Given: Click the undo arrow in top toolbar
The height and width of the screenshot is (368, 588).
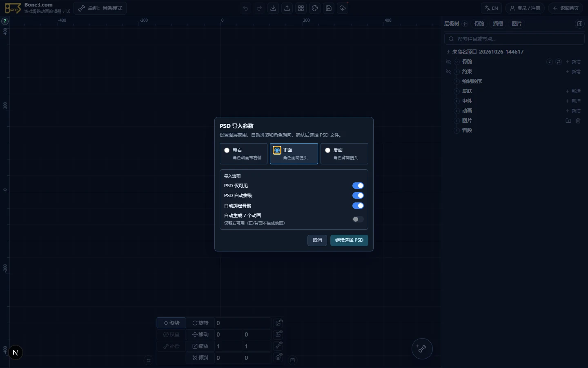Looking at the screenshot, I should (245, 8).
